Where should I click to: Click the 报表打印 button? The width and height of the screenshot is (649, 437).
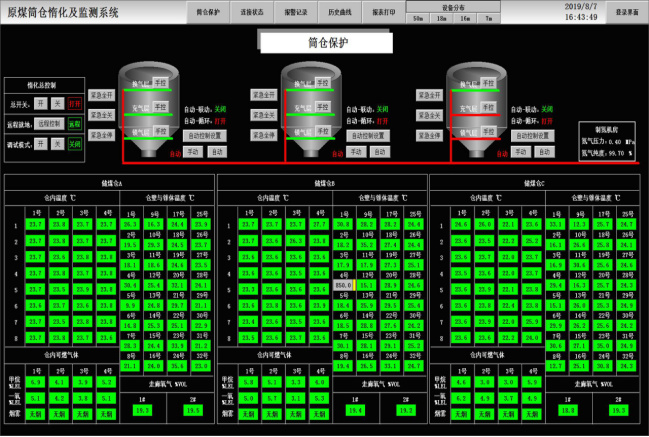pyautogui.click(x=383, y=12)
